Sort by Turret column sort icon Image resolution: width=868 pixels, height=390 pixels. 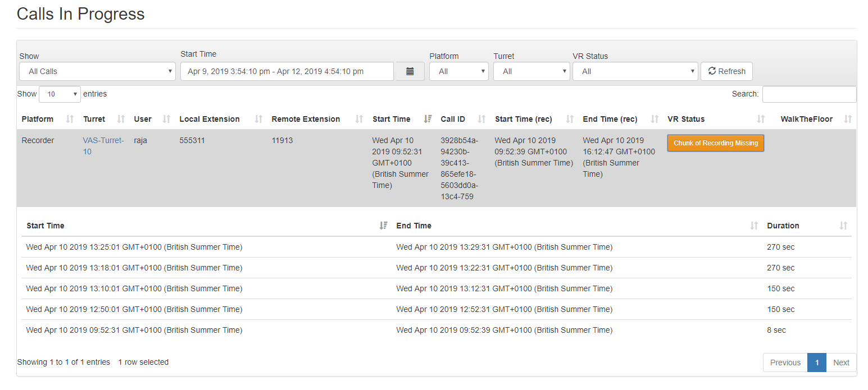tap(121, 119)
